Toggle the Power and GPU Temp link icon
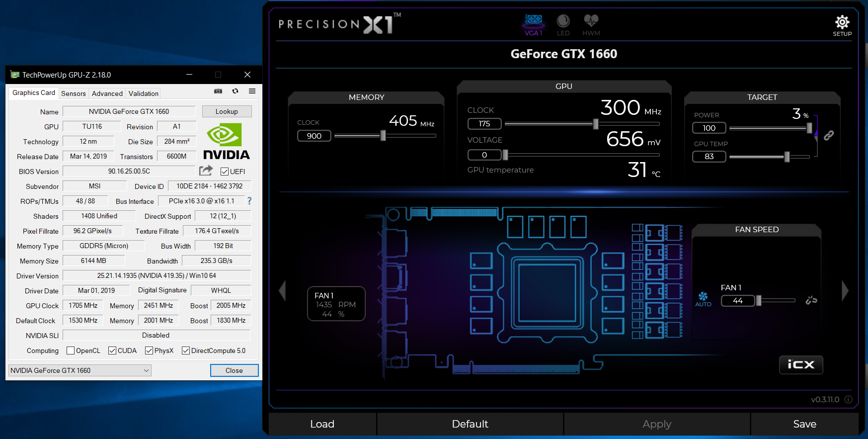868x439 pixels. point(829,135)
